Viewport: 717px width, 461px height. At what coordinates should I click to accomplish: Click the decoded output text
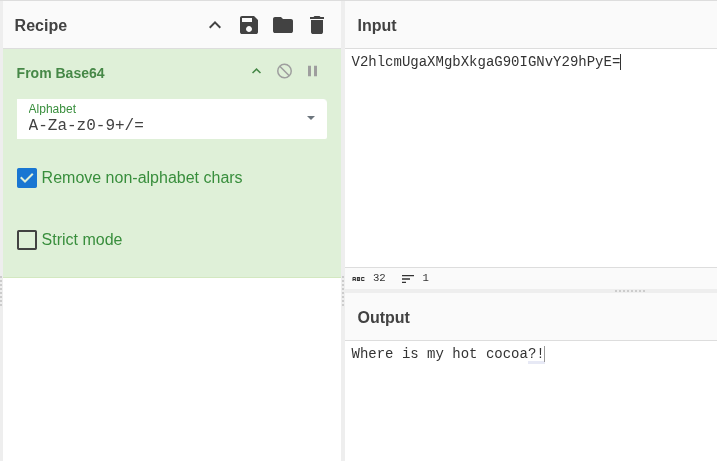tap(447, 354)
